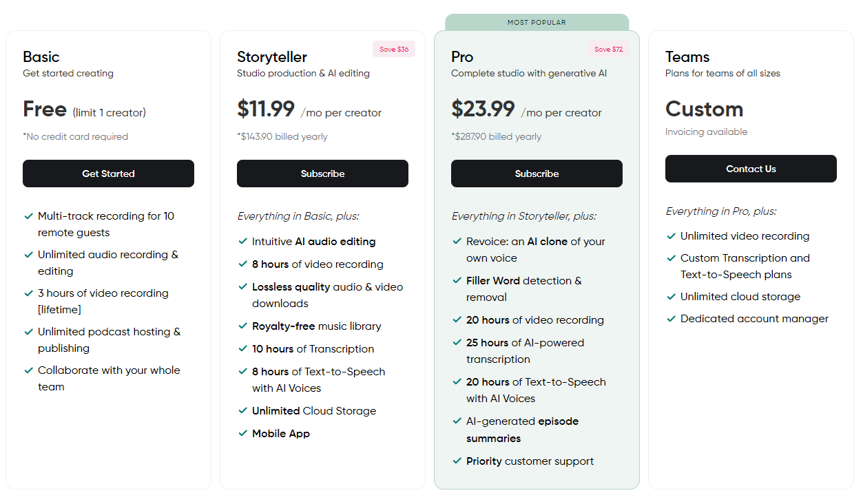Click checkmark beside Royalty-free music library

[242, 326]
